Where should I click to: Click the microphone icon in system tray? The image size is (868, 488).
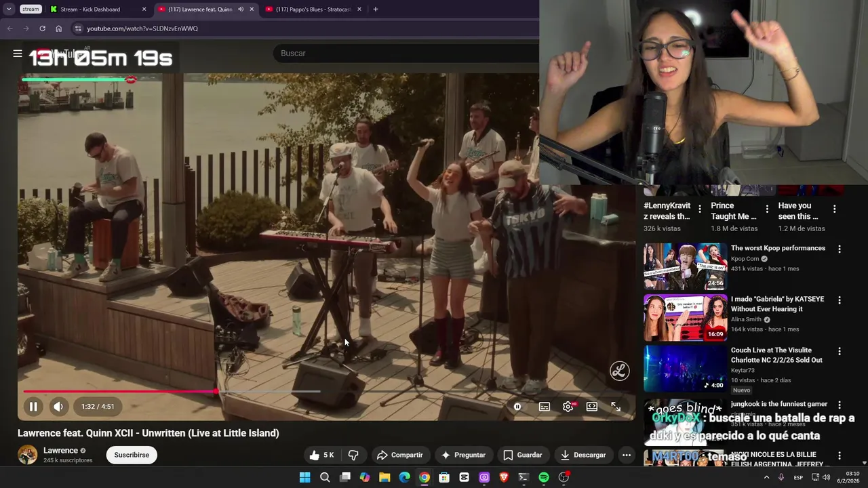781,478
